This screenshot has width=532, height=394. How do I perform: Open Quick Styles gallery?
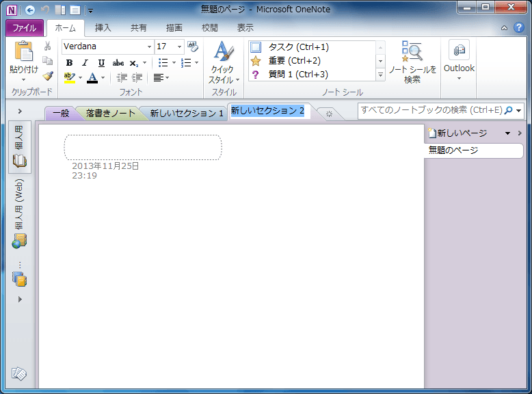tap(224, 62)
